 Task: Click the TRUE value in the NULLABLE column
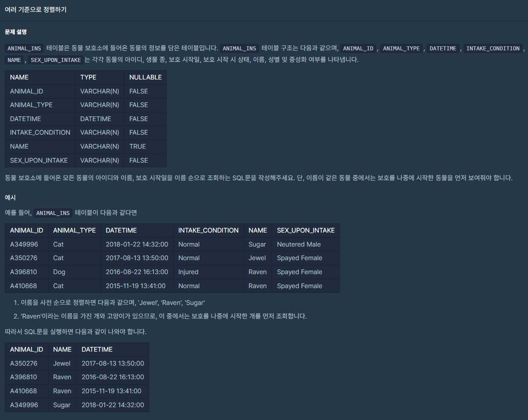137,147
